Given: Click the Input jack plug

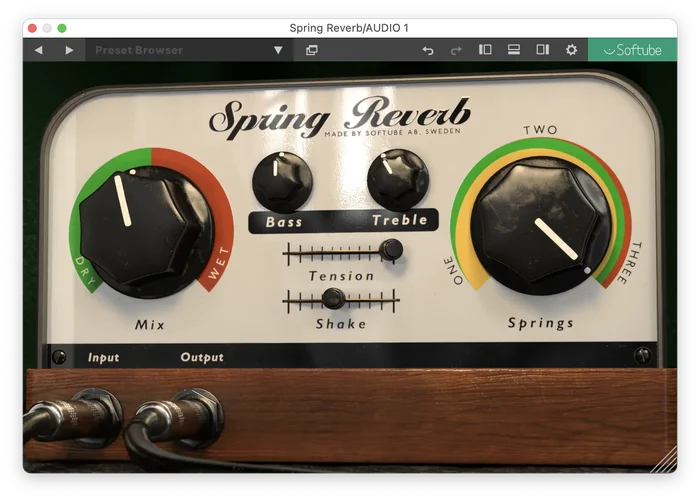Looking at the screenshot, I should coord(75,417).
